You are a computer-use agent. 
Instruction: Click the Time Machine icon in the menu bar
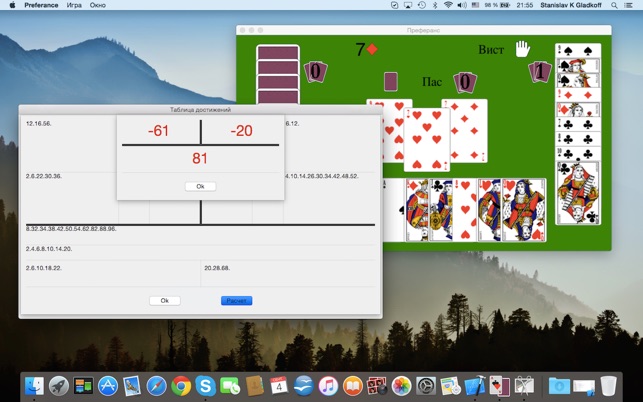tap(421, 5)
